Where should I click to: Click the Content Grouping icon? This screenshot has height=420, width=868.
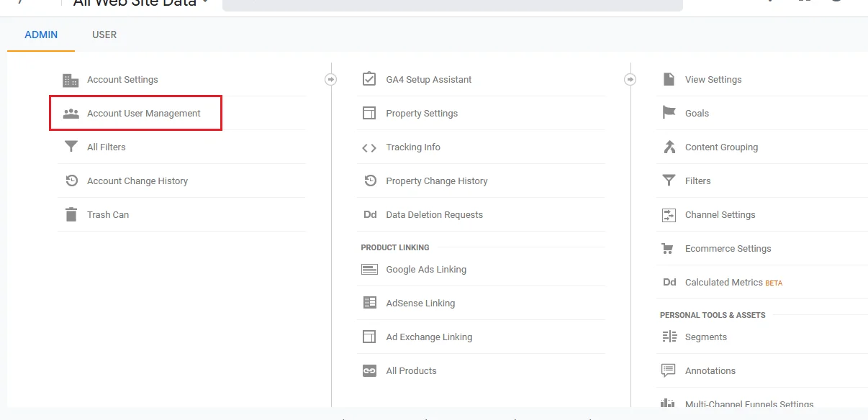click(x=669, y=147)
